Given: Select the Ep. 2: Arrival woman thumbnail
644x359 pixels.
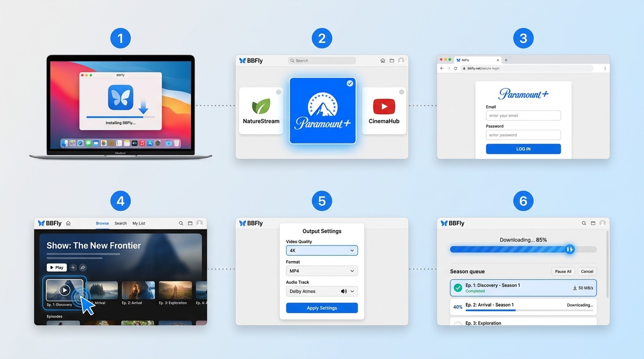Looking at the screenshot, I should coord(138,290).
